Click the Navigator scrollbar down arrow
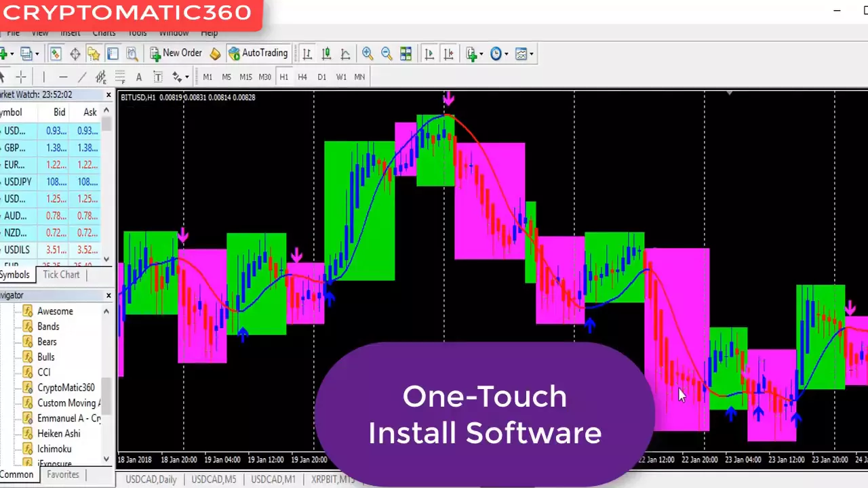Viewport: 868px width, 488px height. pyautogui.click(x=106, y=459)
